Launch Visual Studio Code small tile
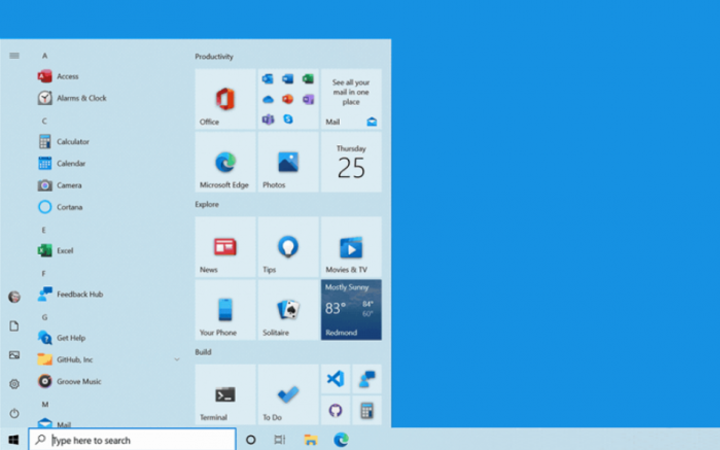The image size is (720, 450). (x=335, y=379)
